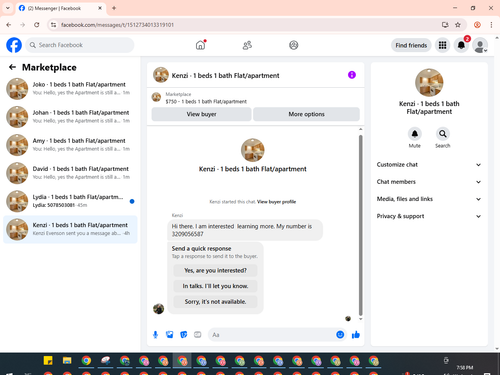
Task: Click the taskbar clock showing 7:58 PM
Action: (x=465, y=368)
